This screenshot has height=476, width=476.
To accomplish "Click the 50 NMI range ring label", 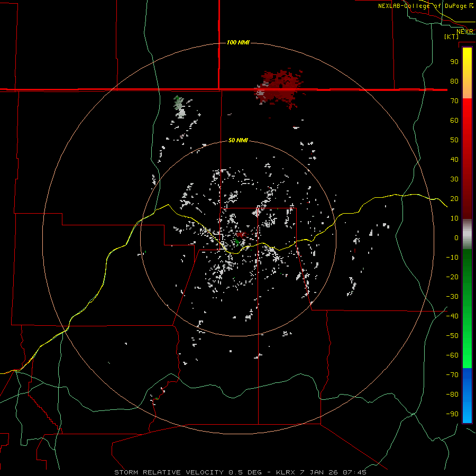I will click(238, 140).
